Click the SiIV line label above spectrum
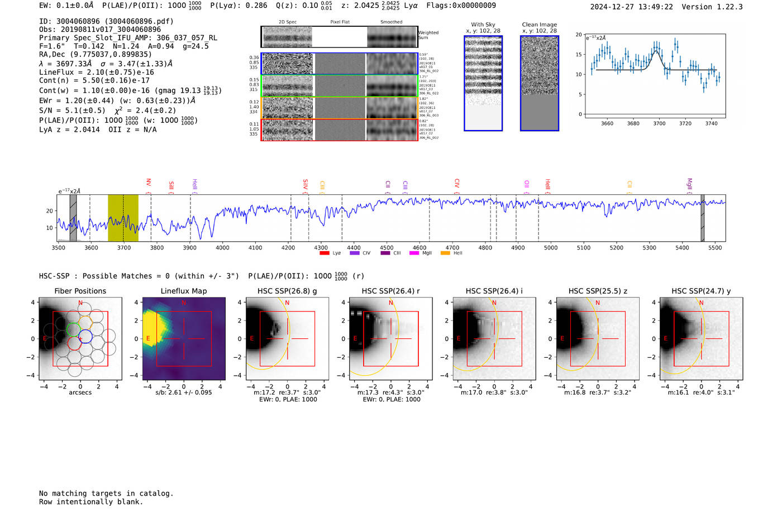This screenshot has width=782, height=532. [x=306, y=185]
